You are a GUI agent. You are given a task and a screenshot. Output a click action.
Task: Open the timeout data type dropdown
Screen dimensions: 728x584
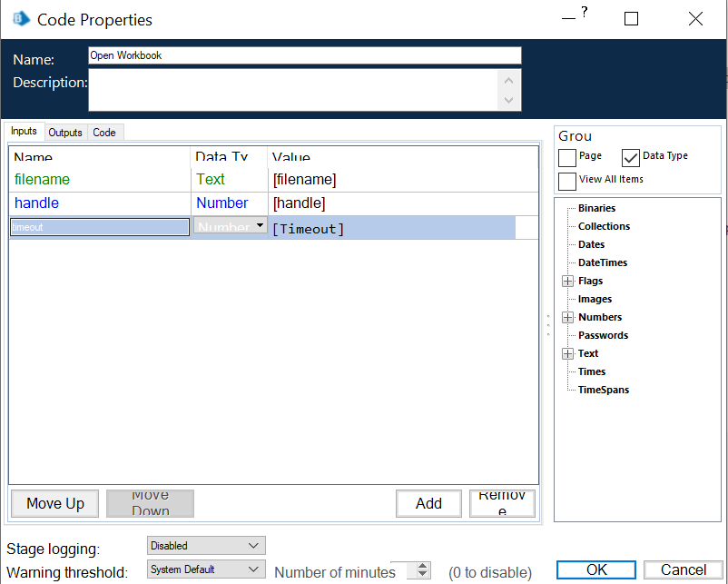261,225
